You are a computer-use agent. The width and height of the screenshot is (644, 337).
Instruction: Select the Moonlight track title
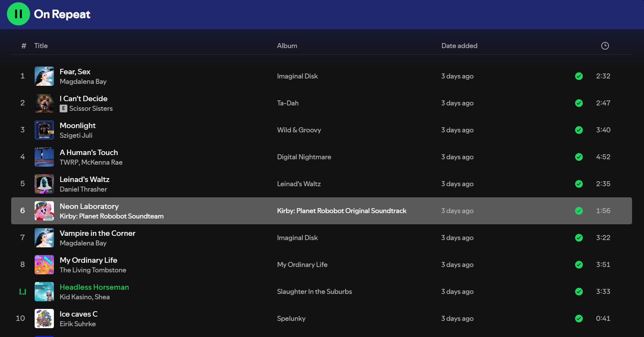78,125
